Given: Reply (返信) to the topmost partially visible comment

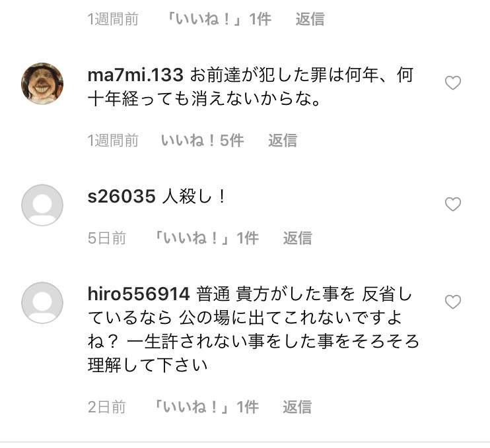Looking at the screenshot, I should (x=310, y=19).
